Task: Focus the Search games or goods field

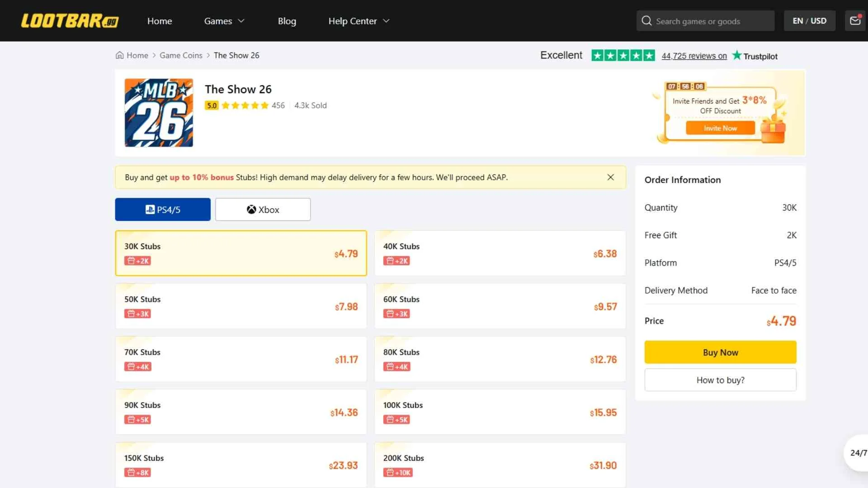Action: [705, 21]
